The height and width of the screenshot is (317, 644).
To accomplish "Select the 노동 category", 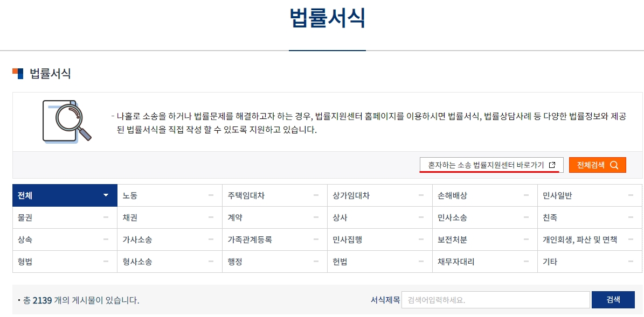I will (170, 195).
